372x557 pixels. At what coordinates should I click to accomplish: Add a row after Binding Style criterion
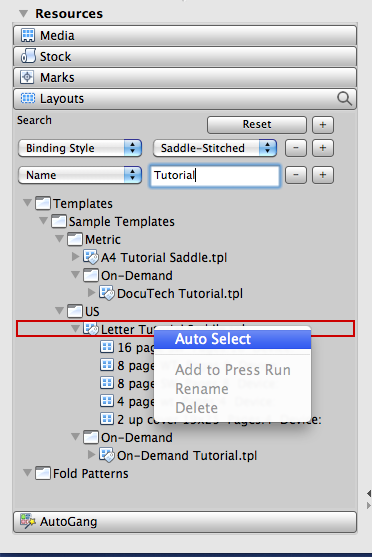pyautogui.click(x=323, y=148)
